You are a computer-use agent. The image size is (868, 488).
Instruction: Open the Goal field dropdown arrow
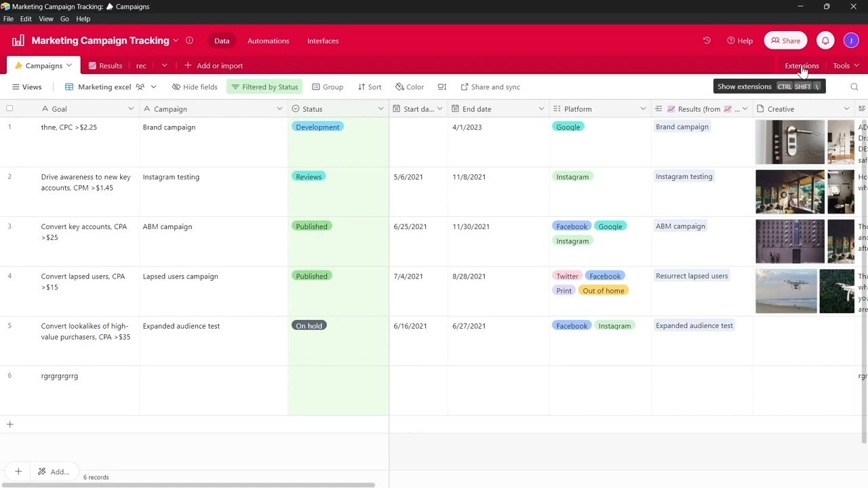click(131, 109)
